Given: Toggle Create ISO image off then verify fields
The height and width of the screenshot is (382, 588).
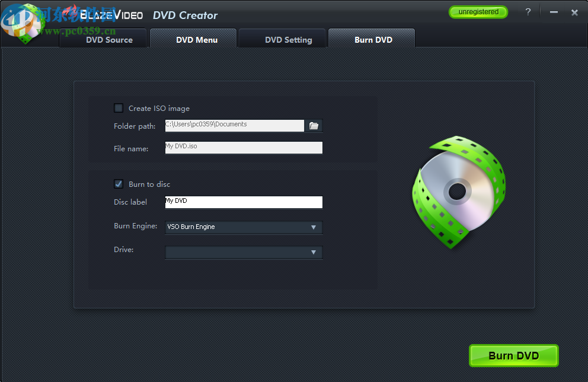Looking at the screenshot, I should pos(118,107).
